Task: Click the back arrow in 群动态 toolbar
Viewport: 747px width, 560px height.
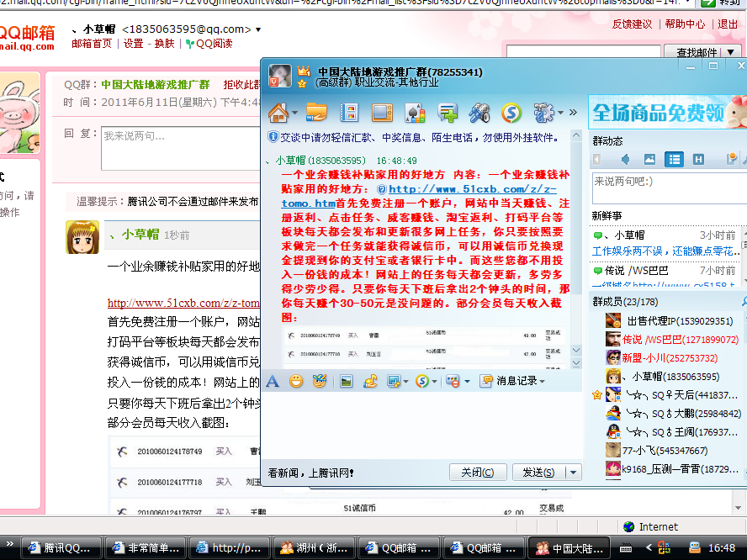Action: 597,160
